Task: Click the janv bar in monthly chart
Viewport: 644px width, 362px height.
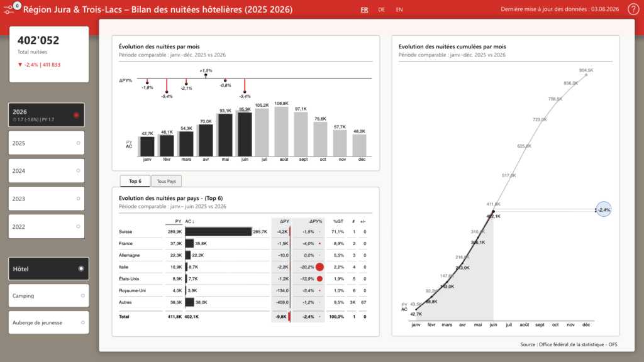Action: [x=147, y=146]
